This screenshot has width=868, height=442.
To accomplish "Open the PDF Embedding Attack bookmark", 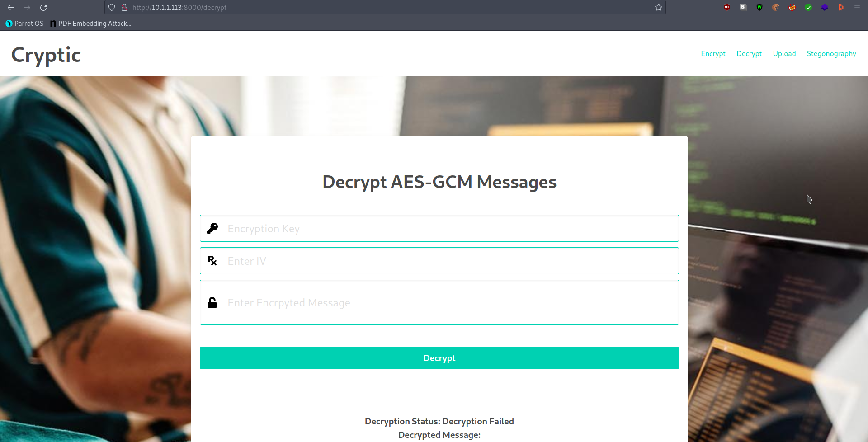I will (90, 24).
